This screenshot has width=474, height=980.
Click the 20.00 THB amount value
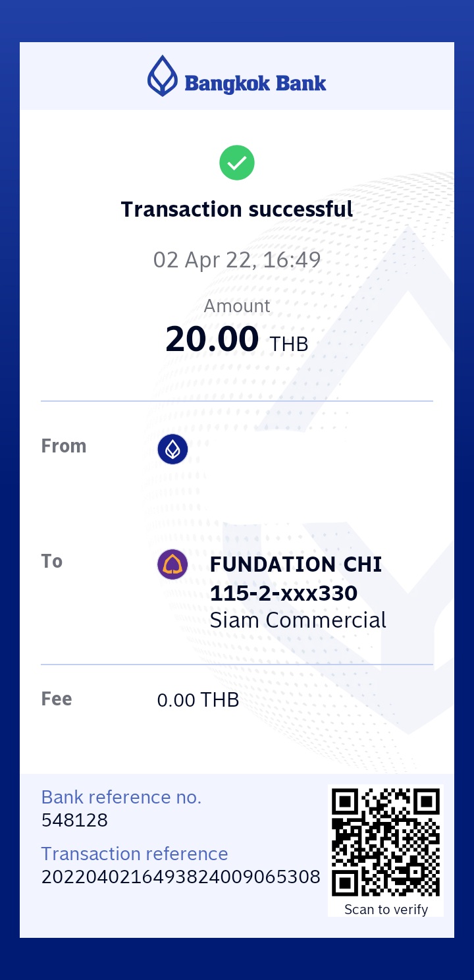pyautogui.click(x=236, y=340)
